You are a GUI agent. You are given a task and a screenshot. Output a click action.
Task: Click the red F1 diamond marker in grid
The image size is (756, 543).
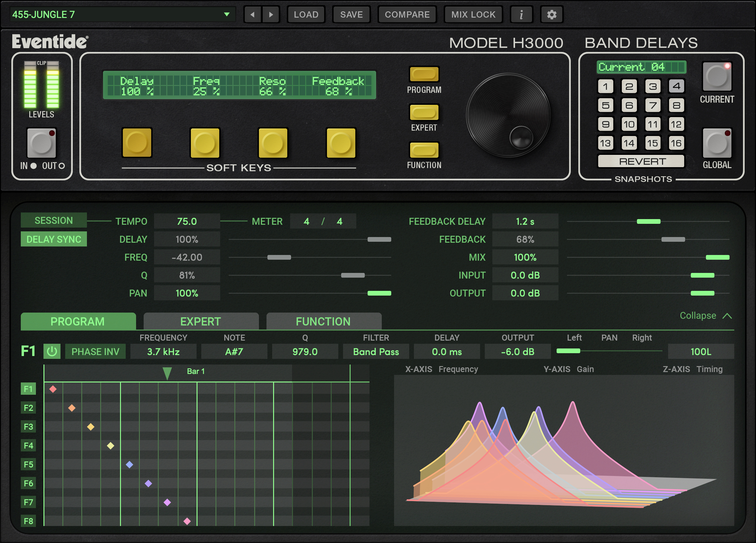point(53,389)
